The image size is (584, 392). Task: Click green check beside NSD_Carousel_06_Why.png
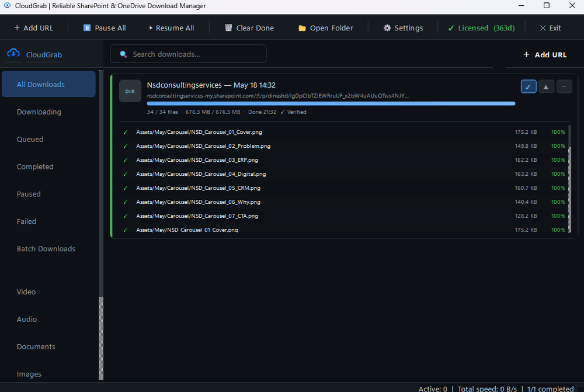[126, 202]
